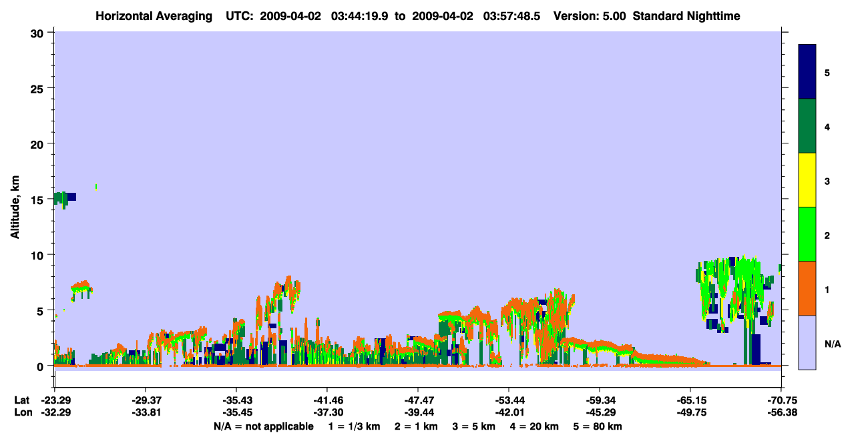Click the tall green cloud cluster near latitude -67

[x=737, y=294]
